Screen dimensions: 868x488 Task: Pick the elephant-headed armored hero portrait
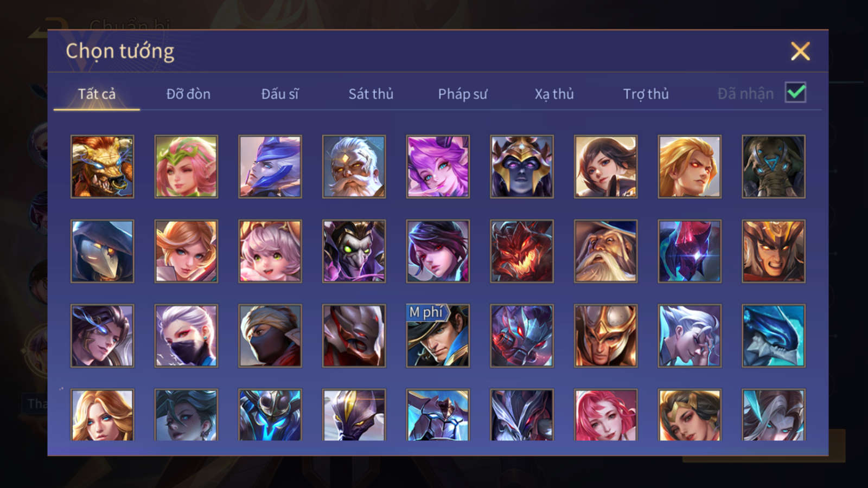774,166
